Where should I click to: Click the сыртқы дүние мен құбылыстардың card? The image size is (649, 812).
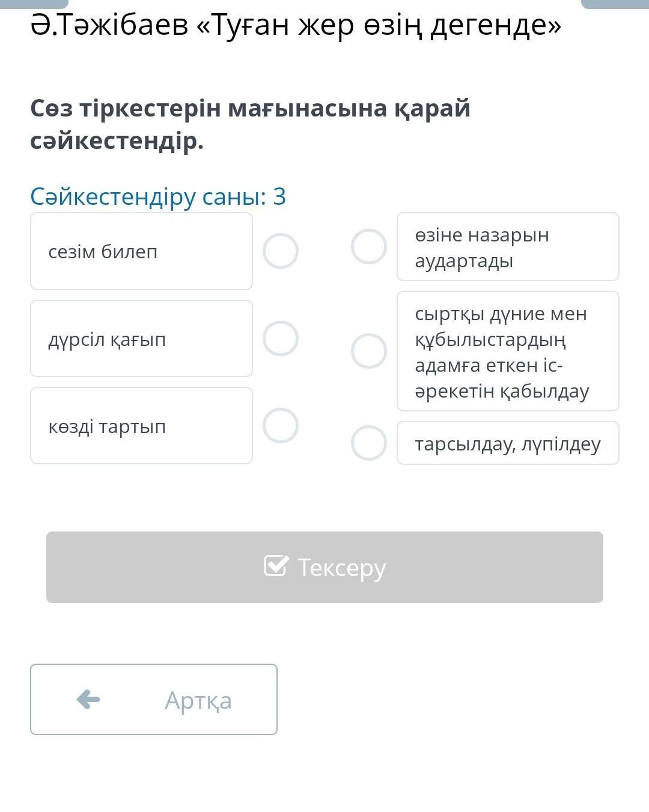[508, 351]
